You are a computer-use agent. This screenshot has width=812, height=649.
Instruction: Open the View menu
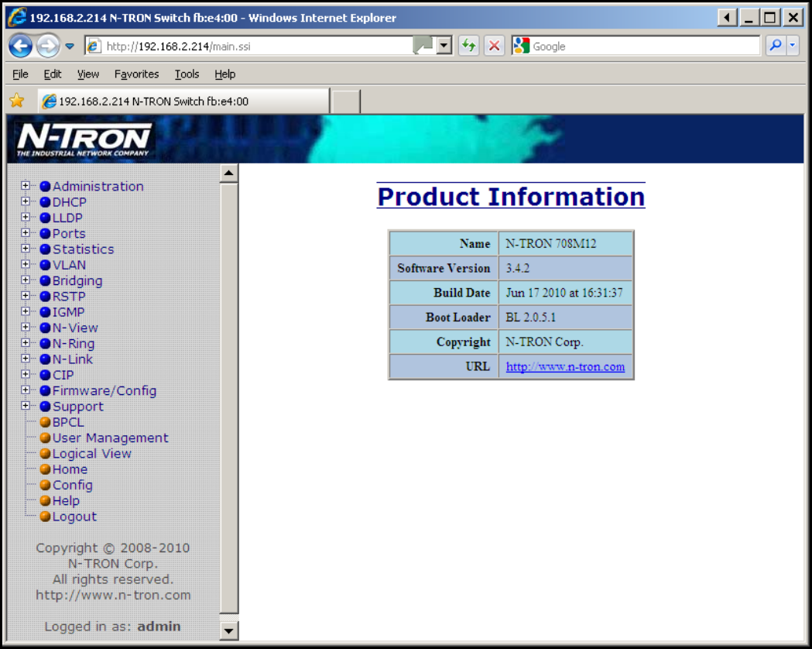tap(88, 74)
